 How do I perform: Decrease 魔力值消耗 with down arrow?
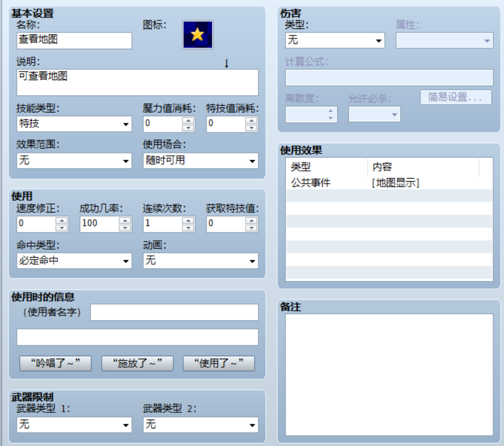188,128
